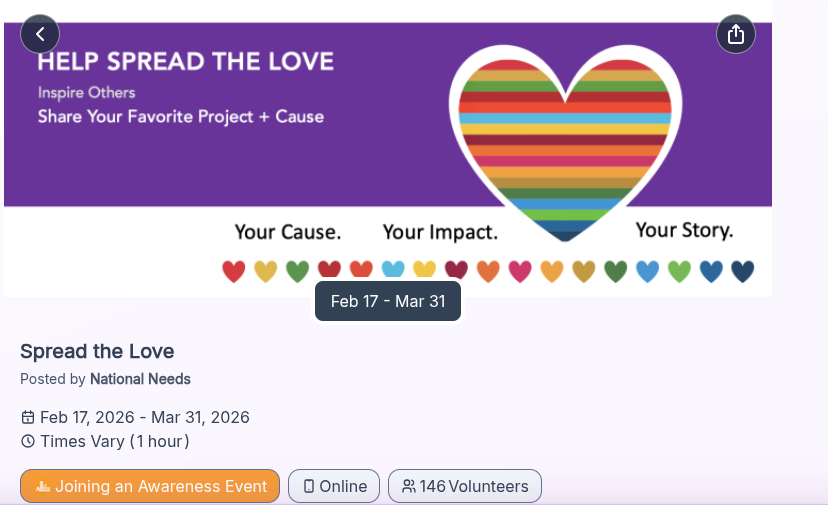The image size is (828, 522).
Task: Click the clock icon next to Times Vary
Action: tap(28, 441)
